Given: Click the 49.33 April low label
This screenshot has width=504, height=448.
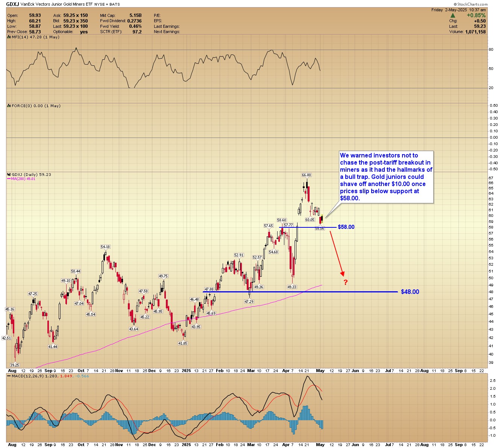Looking at the screenshot, I should click(x=292, y=287).
